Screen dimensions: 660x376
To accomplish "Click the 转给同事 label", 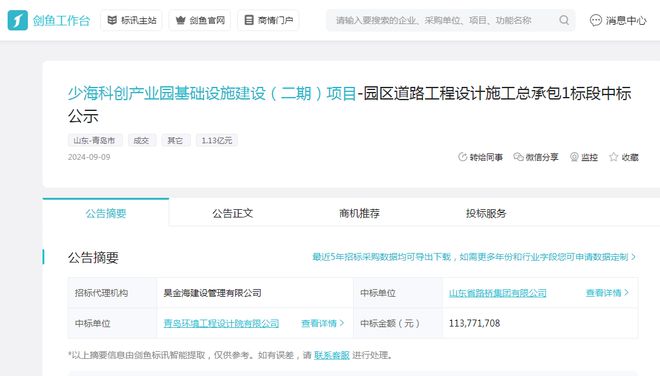I will 486,157.
